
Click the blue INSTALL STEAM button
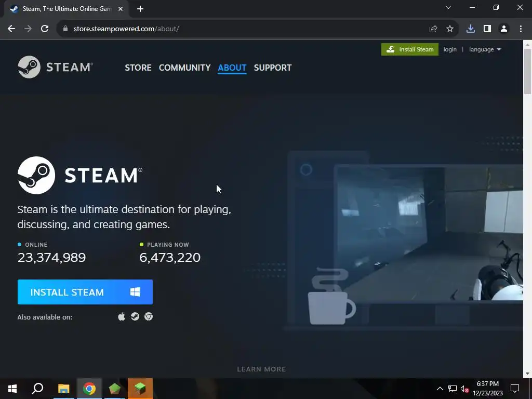click(85, 292)
